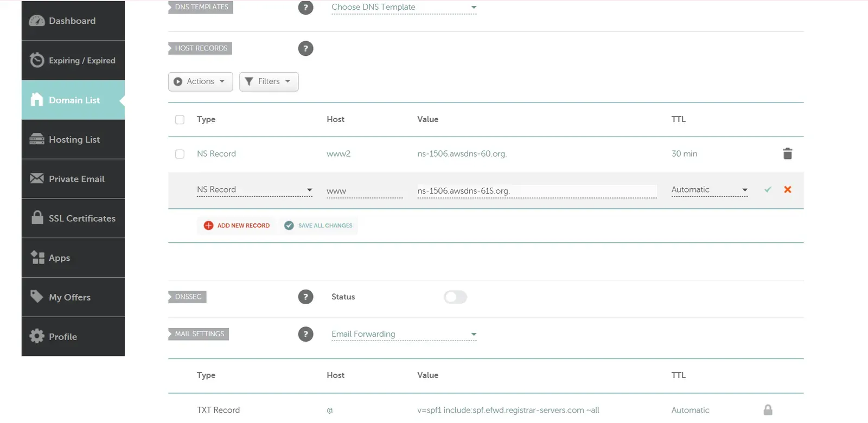Edit the www host input field

point(365,191)
